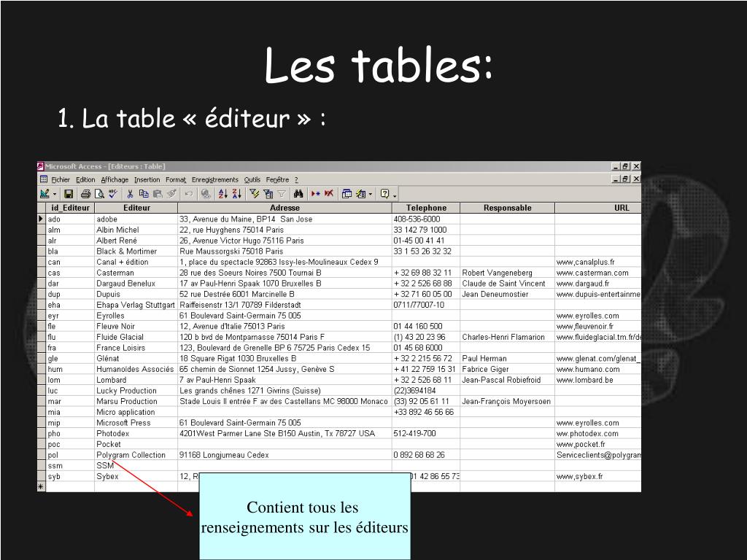Insert a hyperlink with the globe icon
Viewport: 747px width, 560px height.
tap(205, 194)
